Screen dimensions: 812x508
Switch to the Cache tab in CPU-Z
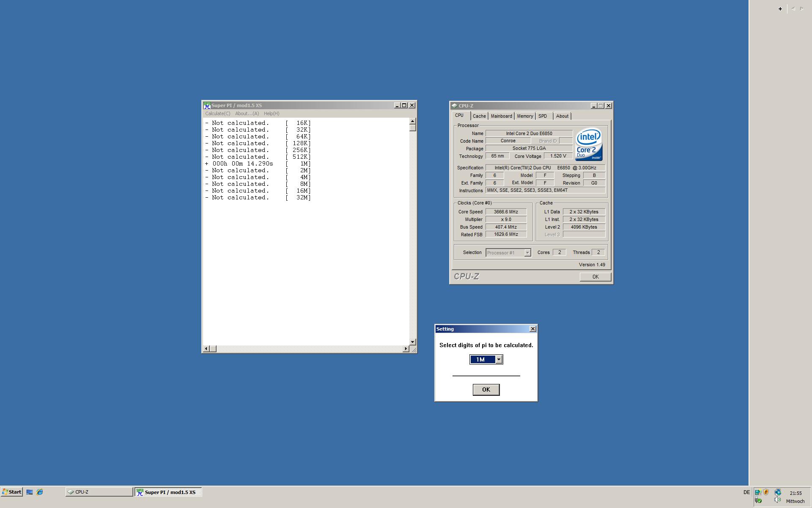[479, 116]
